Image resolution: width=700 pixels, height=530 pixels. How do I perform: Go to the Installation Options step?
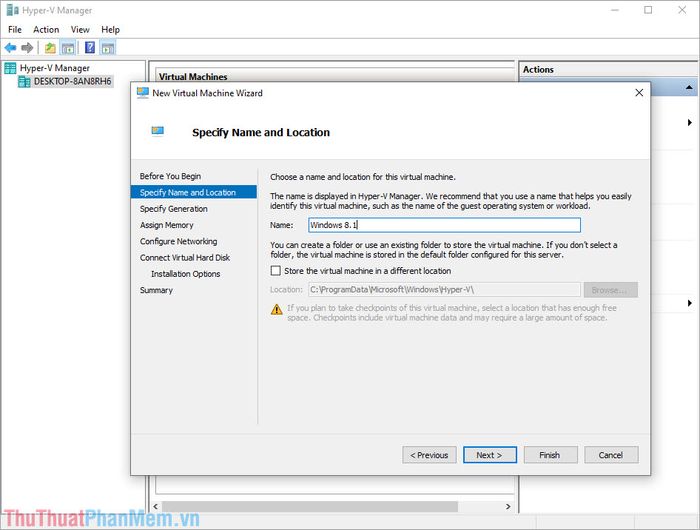(x=186, y=274)
